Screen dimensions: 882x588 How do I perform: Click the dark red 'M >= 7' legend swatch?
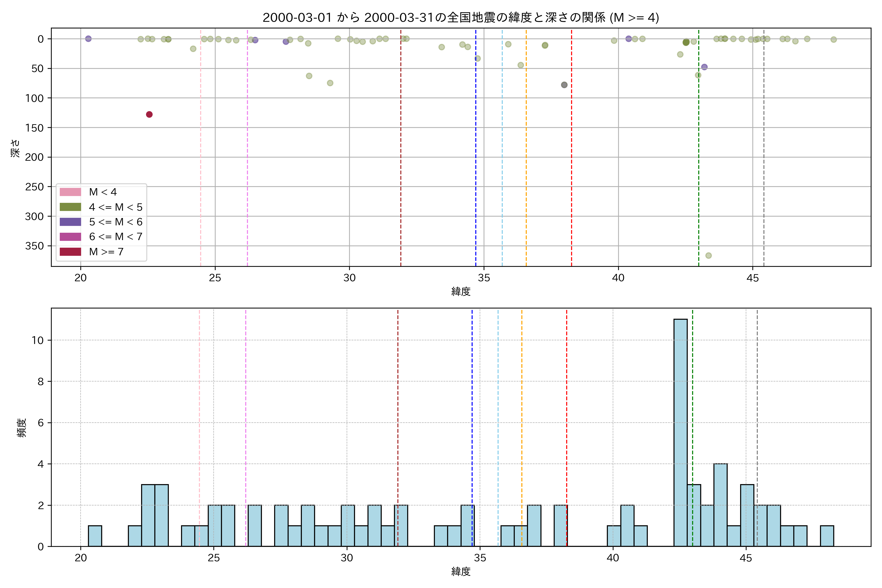point(70,252)
